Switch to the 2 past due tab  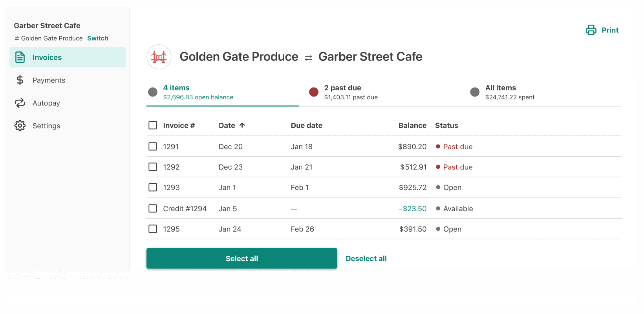point(343,92)
